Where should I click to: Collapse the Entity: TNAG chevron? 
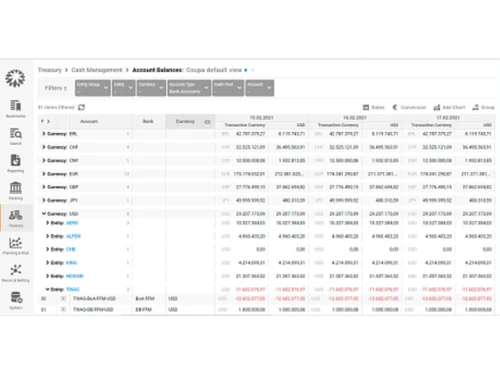47,289
